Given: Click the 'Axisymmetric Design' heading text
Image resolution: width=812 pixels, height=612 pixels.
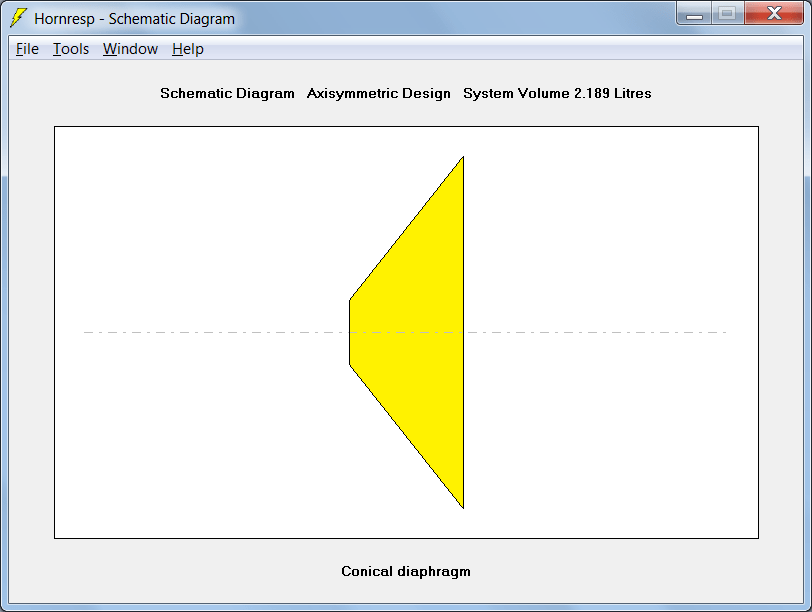Looking at the screenshot, I should (x=379, y=93).
